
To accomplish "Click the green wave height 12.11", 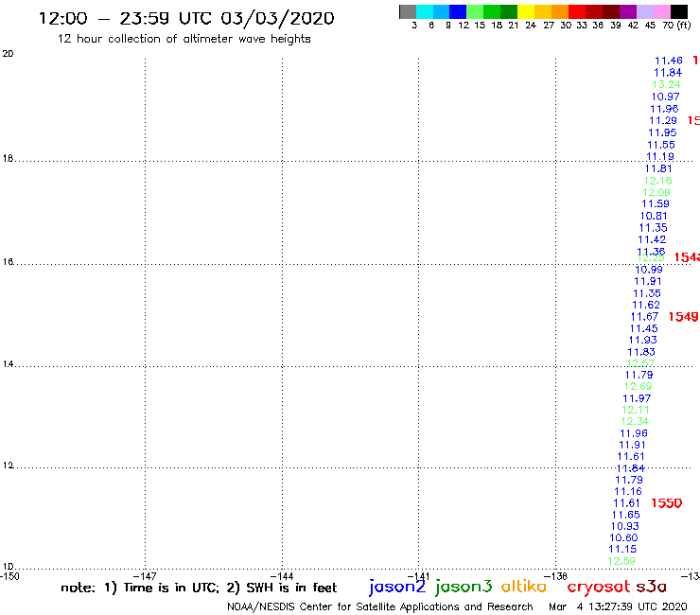I will (636, 410).
